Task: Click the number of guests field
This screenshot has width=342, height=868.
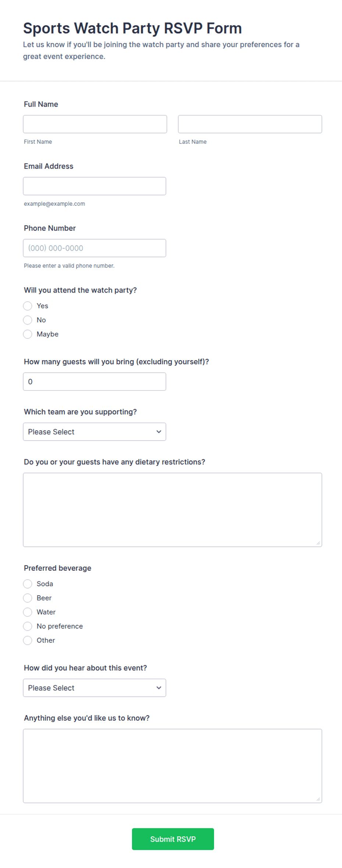Action: pyautogui.click(x=95, y=382)
